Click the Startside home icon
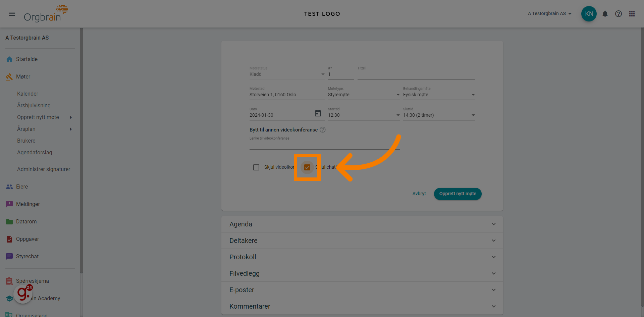The image size is (644, 317). (9, 59)
